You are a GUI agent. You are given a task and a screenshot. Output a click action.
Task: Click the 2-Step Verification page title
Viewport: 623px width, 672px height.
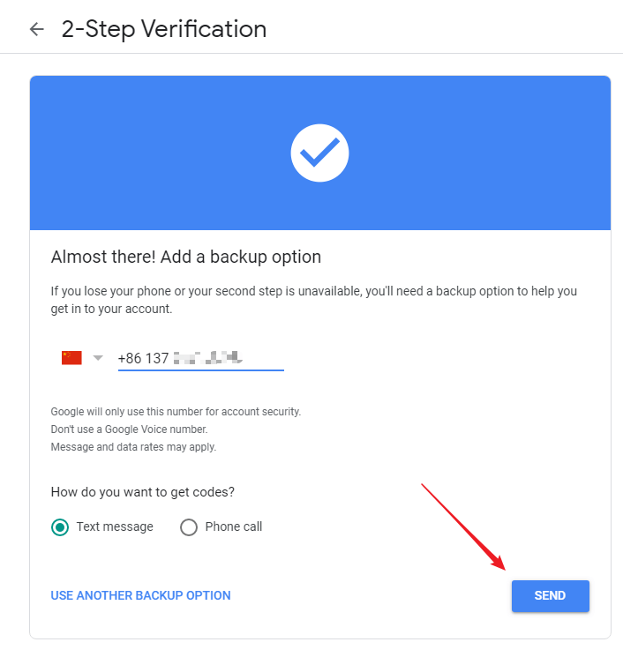[x=164, y=29]
